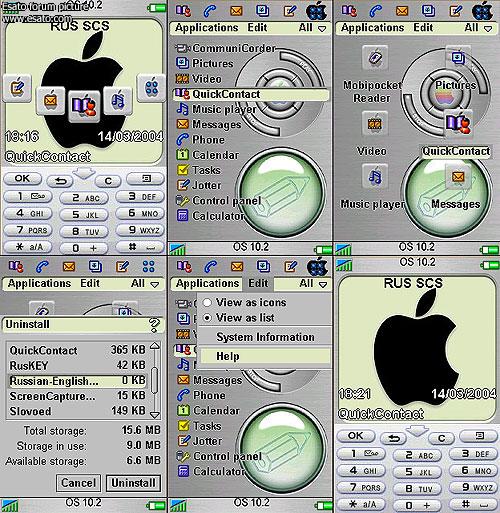The height and width of the screenshot is (513, 500).
Task: Open highlighted QuickContact shortcut on 18:16 standby screen
Action: coord(84,106)
